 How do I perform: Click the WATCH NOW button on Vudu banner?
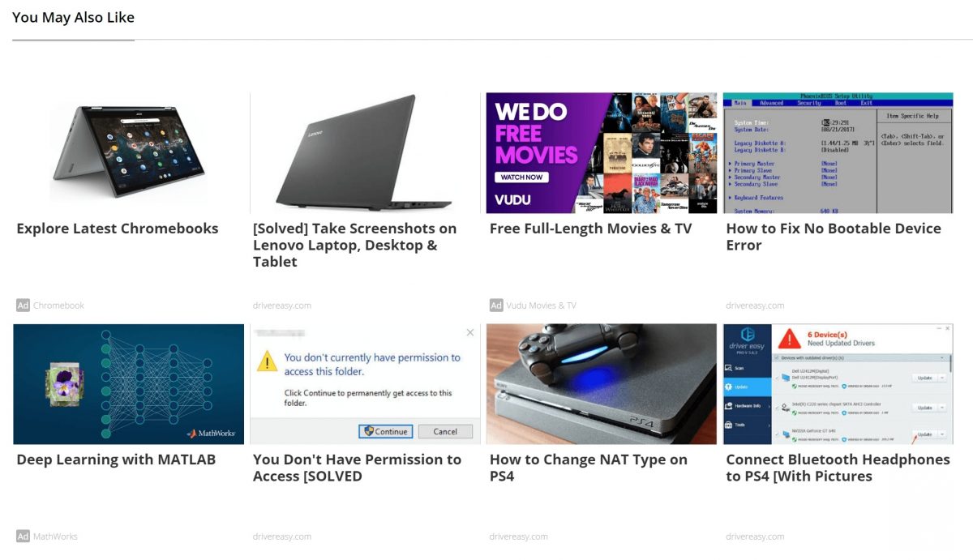pyautogui.click(x=521, y=177)
